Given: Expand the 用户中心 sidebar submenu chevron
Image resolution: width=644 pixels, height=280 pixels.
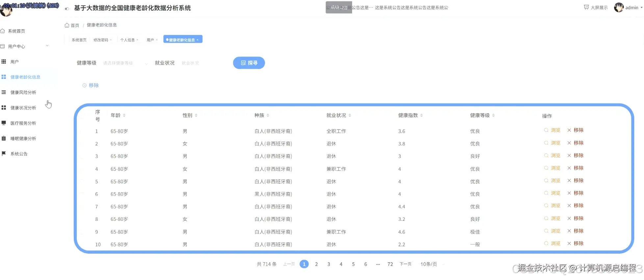Looking at the screenshot, I should [x=47, y=46].
